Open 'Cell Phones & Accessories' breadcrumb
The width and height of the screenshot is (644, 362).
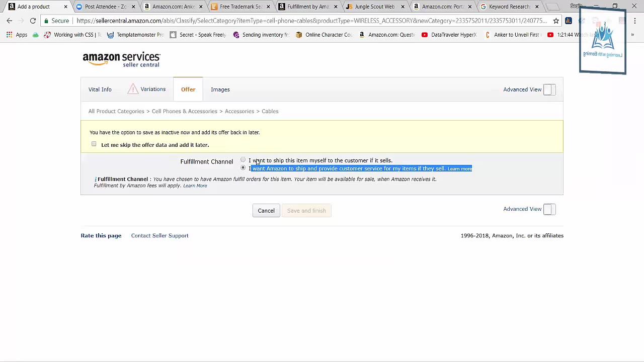coord(185,111)
